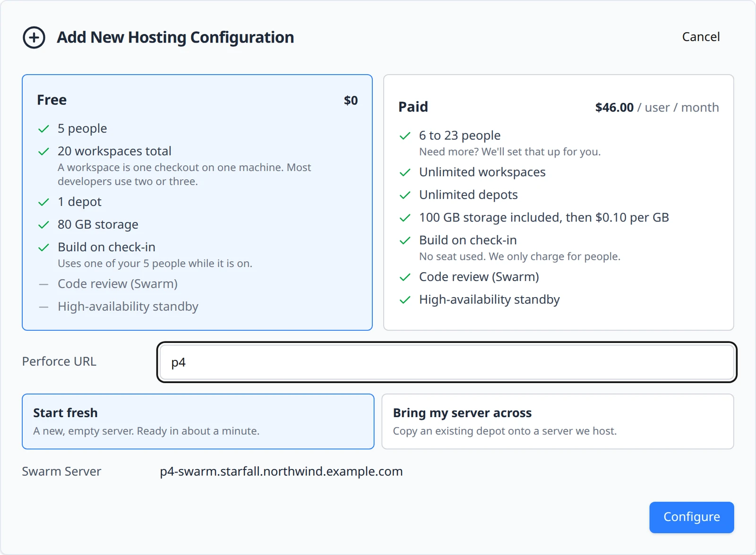
Task: Click the dash icon beside Free Code review
Action: [x=43, y=284]
